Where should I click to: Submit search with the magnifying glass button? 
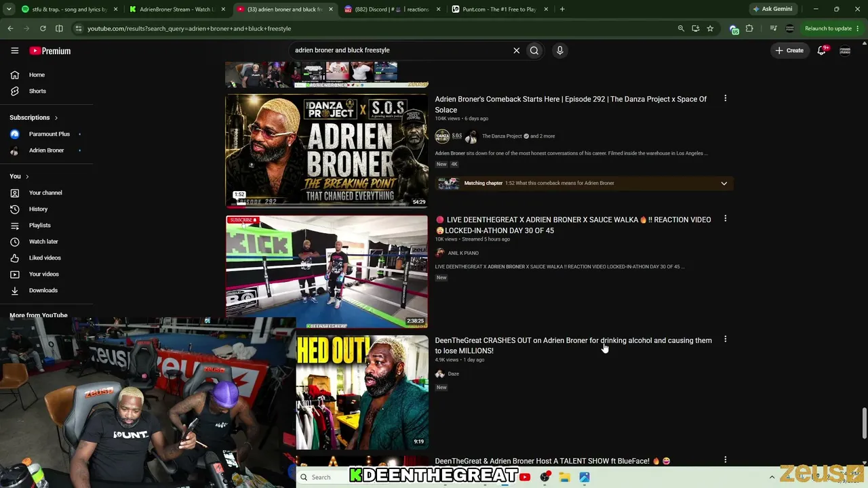(x=534, y=50)
